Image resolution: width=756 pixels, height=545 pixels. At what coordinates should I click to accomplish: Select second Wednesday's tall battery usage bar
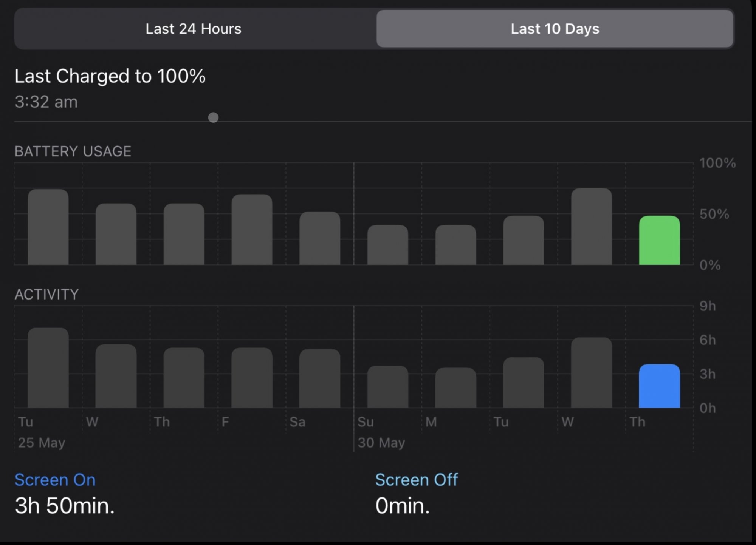(x=591, y=227)
